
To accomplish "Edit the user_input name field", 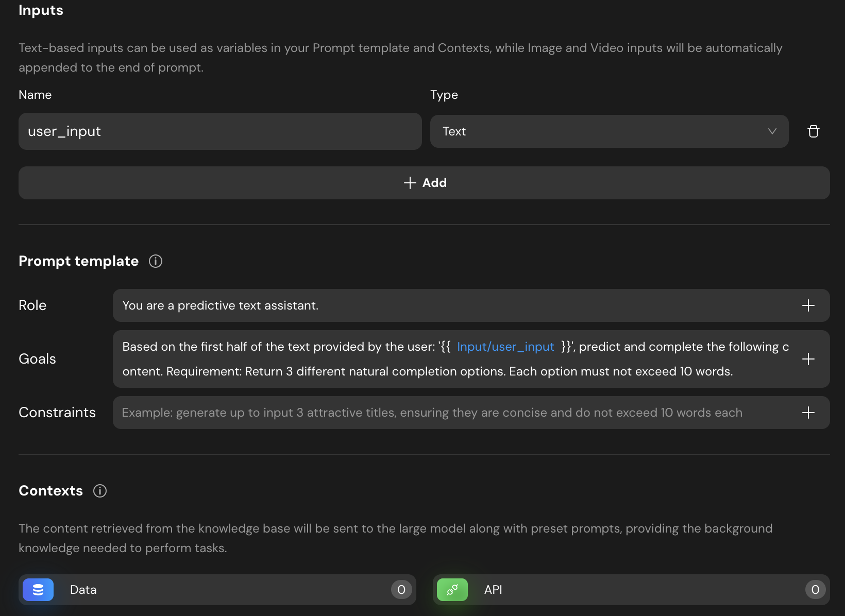I will click(220, 131).
